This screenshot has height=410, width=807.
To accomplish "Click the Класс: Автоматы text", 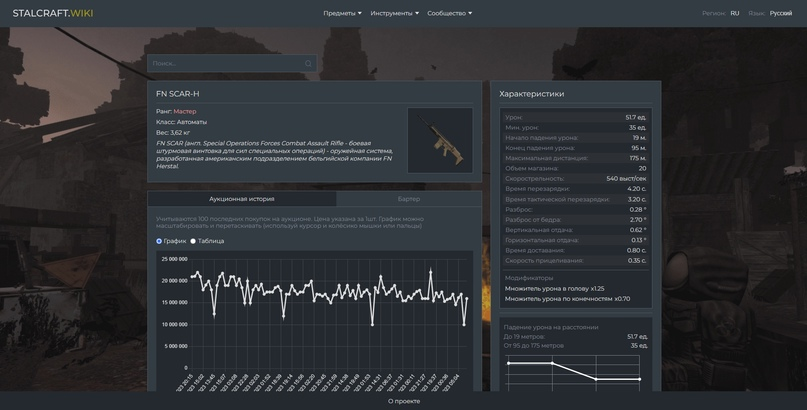I will pyautogui.click(x=181, y=122).
